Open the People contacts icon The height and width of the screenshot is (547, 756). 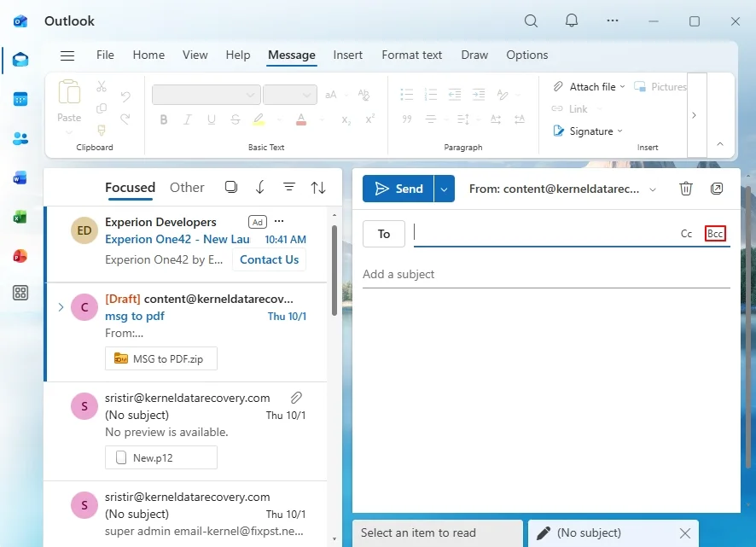20,139
